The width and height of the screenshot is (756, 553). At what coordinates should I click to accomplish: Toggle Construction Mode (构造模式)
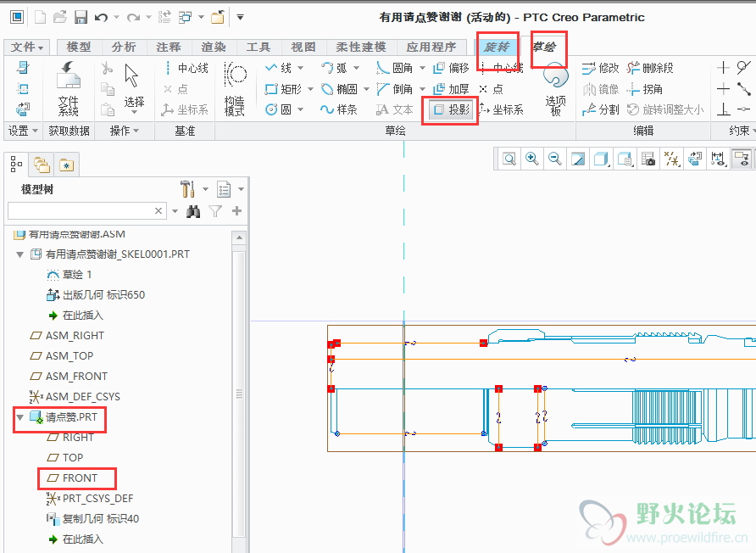235,89
